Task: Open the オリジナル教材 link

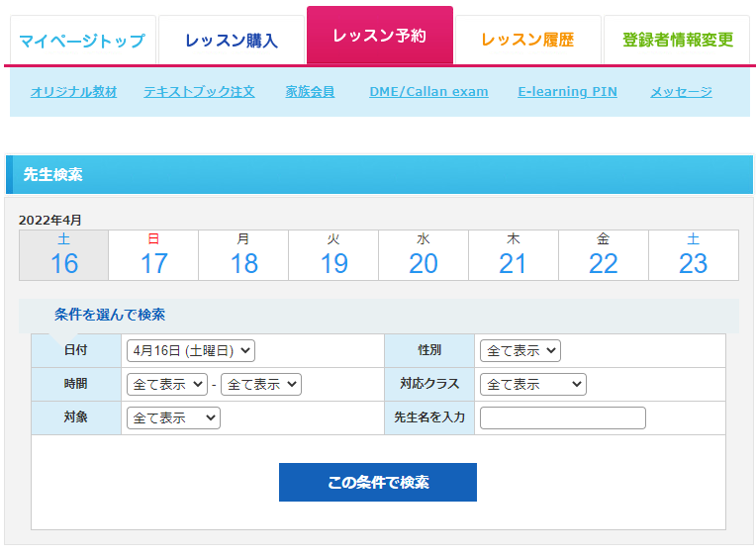Action: tap(74, 92)
